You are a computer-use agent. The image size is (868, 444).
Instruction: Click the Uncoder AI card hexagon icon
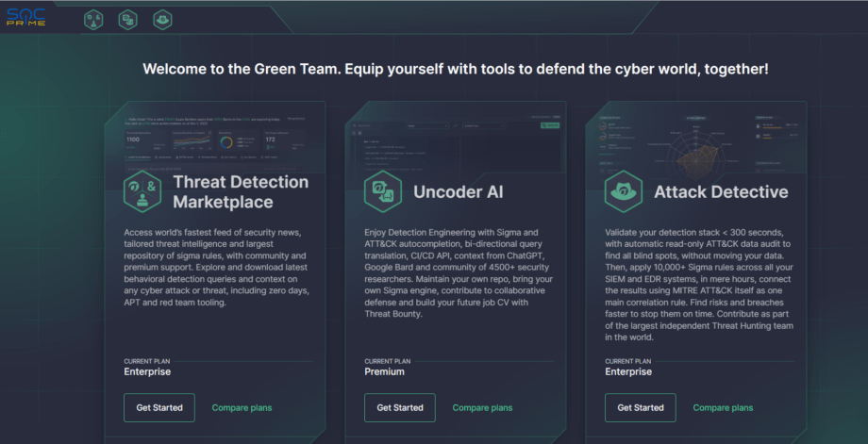tap(383, 191)
